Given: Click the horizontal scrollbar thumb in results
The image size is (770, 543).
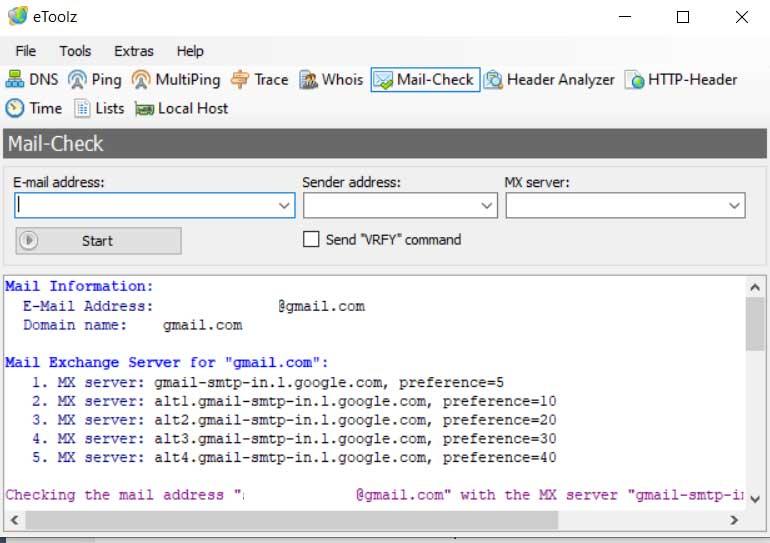Looking at the screenshot, I should click(292, 520).
